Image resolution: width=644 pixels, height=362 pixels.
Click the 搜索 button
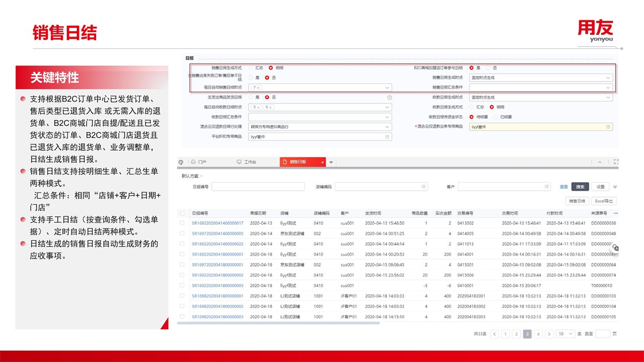[x=580, y=187]
